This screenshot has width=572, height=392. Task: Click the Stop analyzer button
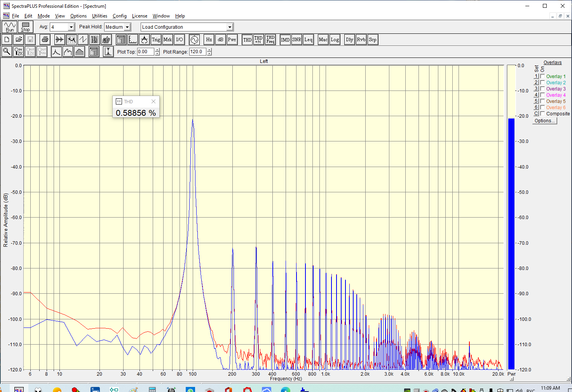(x=25, y=27)
